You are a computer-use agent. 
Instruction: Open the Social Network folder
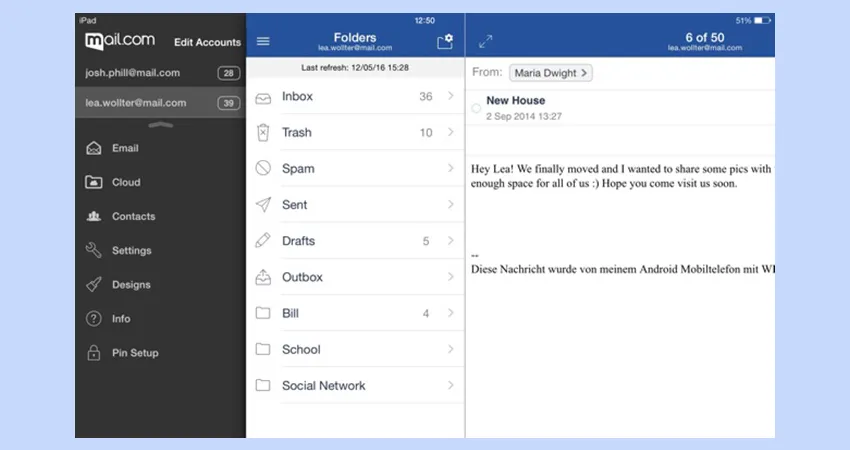323,386
